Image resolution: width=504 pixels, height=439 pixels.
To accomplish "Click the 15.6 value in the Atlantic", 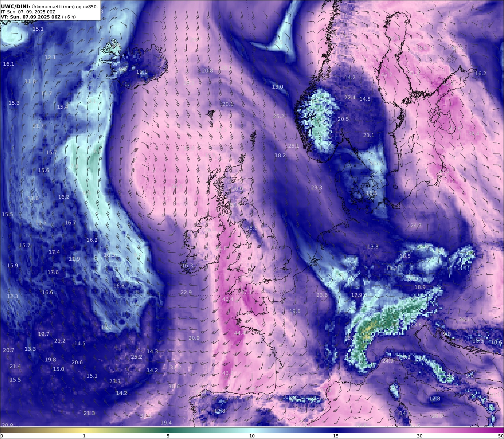I will coord(44,170).
